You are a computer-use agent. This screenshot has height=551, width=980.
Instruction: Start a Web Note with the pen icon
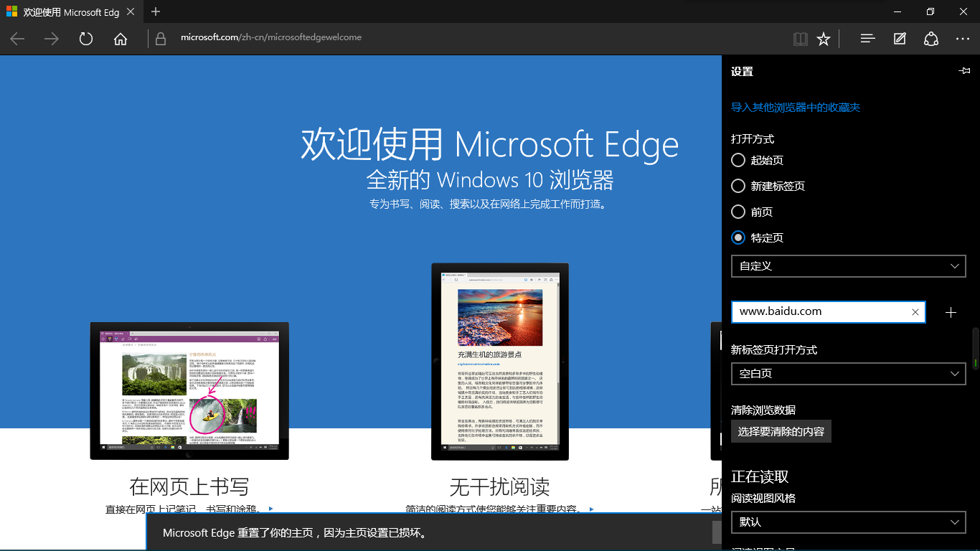click(x=899, y=39)
